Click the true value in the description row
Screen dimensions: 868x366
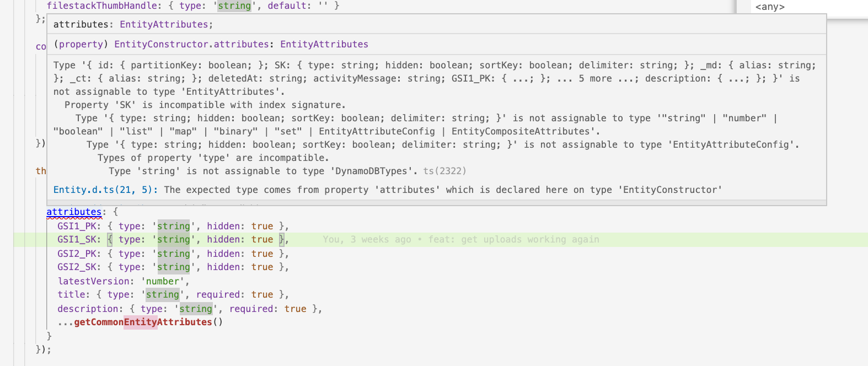tap(295, 309)
